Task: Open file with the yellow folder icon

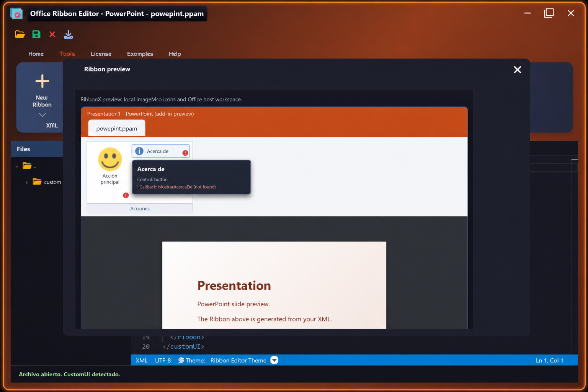Action: tap(20, 34)
